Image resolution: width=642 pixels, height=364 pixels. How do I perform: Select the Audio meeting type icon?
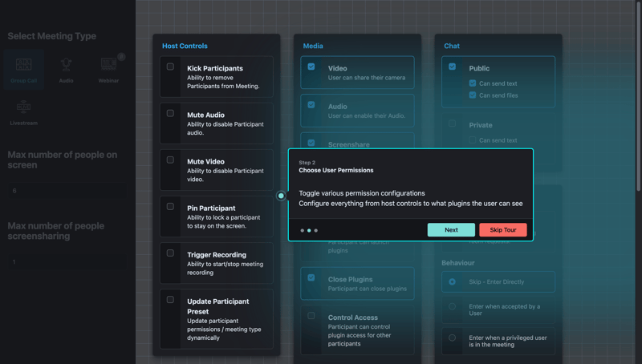pos(66,70)
